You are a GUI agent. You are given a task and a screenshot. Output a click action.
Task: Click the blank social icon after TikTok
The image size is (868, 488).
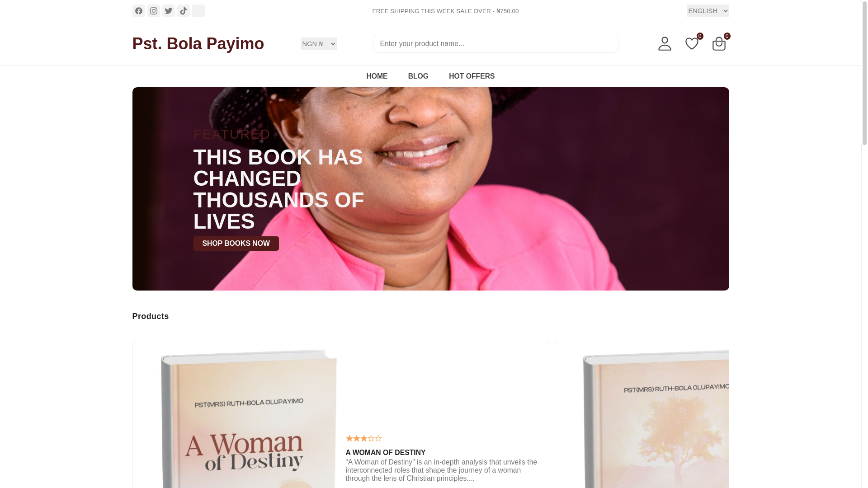pos(198,11)
